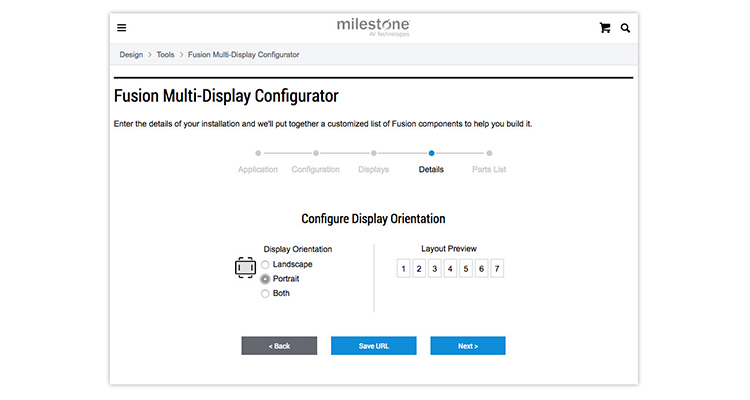This screenshot has width=750, height=400.
Task: Go to Tools breadcrumb
Action: [x=165, y=55]
